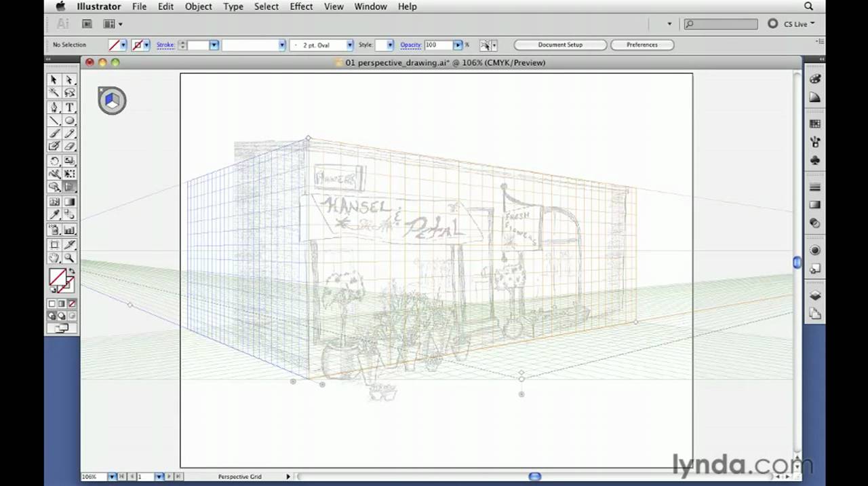Click the Fill color swatch in the toolbar
Image resolution: width=868 pixels, height=486 pixels.
56,278
